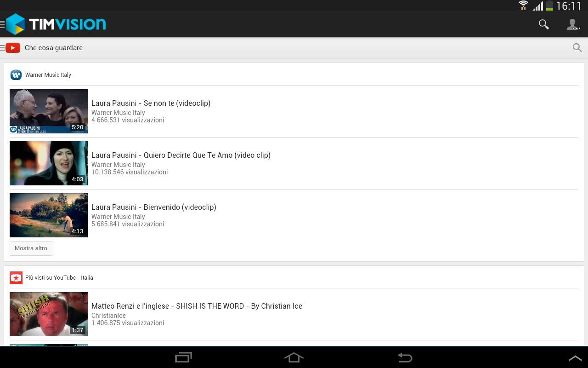Tap the Wi-Fi status icon
The height and width of the screenshot is (368, 588).
click(x=523, y=6)
